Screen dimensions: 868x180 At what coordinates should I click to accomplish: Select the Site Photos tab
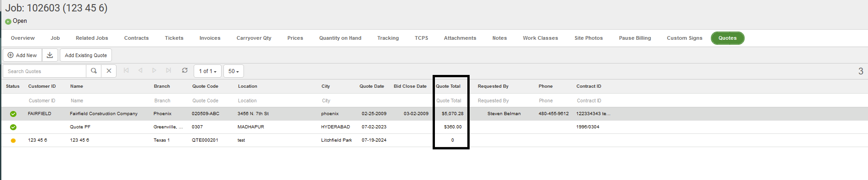click(x=588, y=38)
